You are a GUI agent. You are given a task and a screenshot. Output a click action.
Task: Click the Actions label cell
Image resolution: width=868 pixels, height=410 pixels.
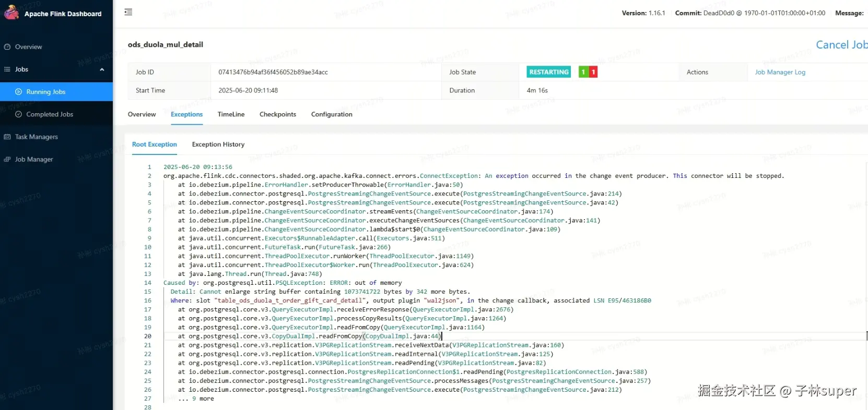click(x=713, y=72)
